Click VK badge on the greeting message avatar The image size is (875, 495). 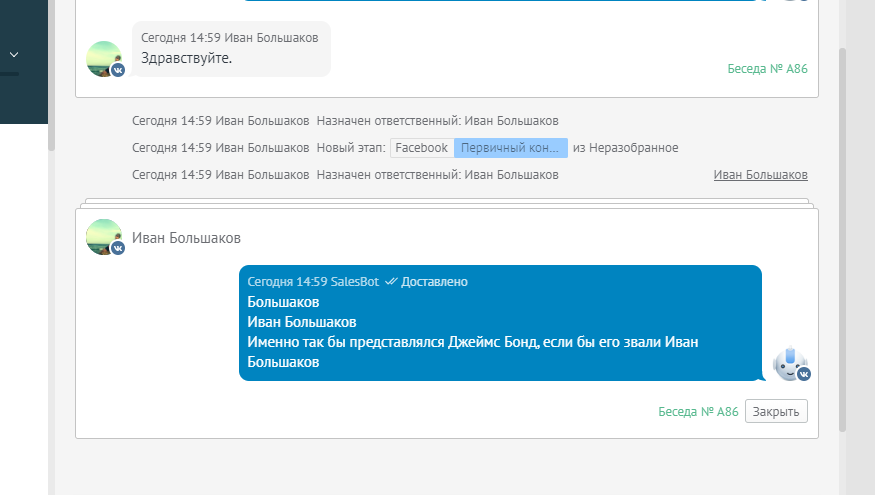click(x=118, y=71)
